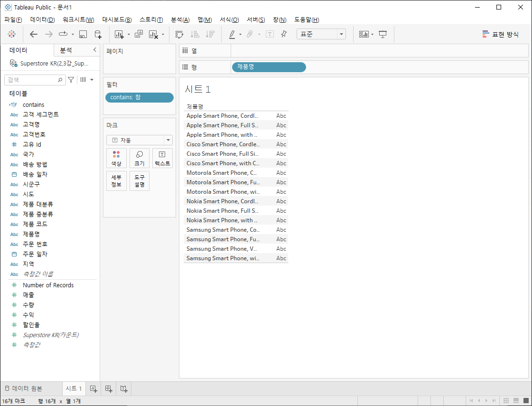Click the New Worksheet toolbar icon

click(x=119, y=34)
